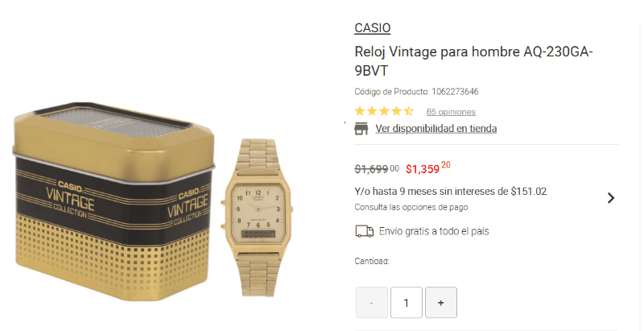This screenshot has width=644, height=331.
Task: Click the delivery truck shipping icon
Action: pos(364,231)
